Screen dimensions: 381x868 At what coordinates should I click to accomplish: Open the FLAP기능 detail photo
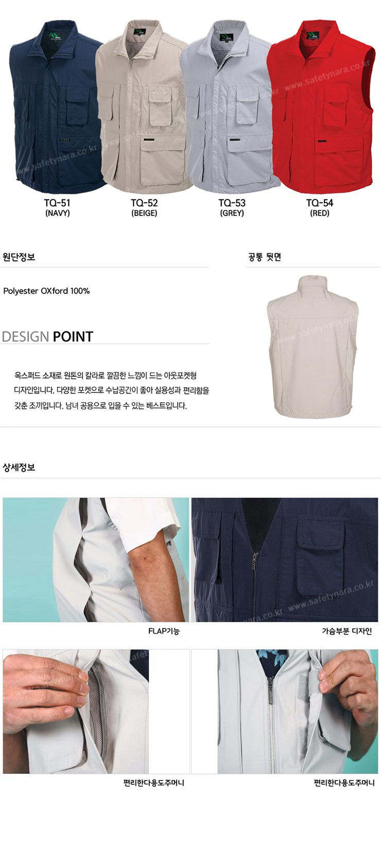pos(96,559)
